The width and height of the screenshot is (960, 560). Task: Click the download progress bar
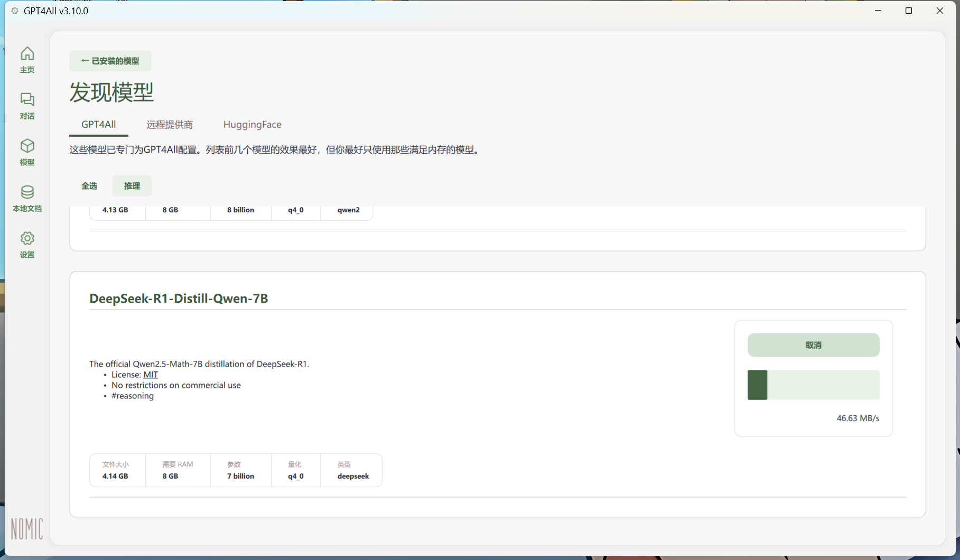pyautogui.click(x=813, y=385)
